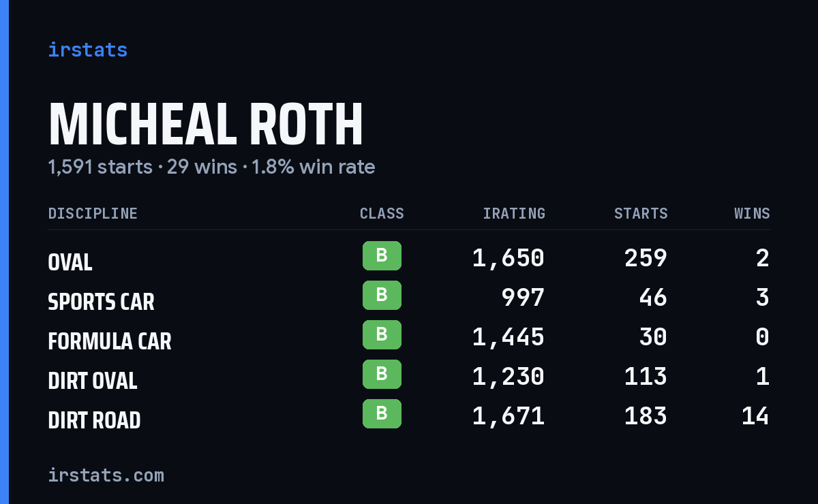The width and height of the screenshot is (818, 504).
Task: Click the 1,591 starts summary line
Action: (211, 167)
